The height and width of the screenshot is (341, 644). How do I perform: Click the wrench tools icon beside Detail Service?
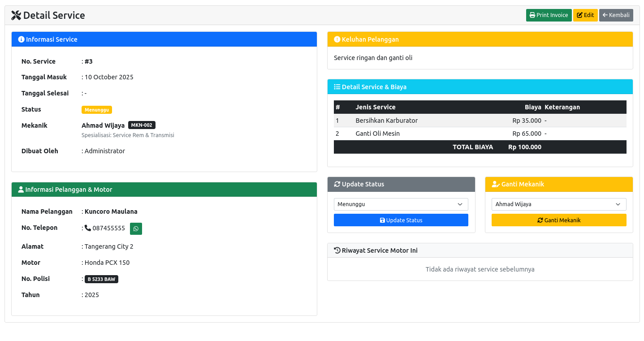16,15
